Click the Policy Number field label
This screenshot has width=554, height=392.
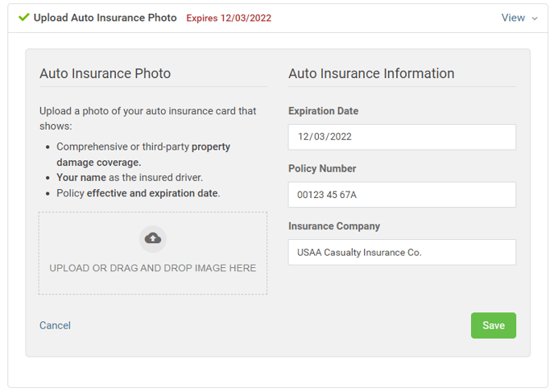pyautogui.click(x=322, y=169)
